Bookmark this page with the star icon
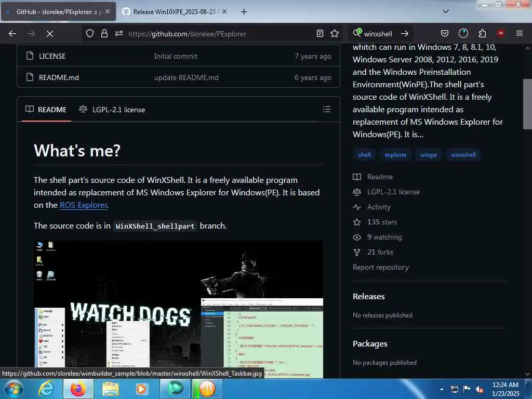This screenshot has height=399, width=532. pyautogui.click(x=335, y=33)
